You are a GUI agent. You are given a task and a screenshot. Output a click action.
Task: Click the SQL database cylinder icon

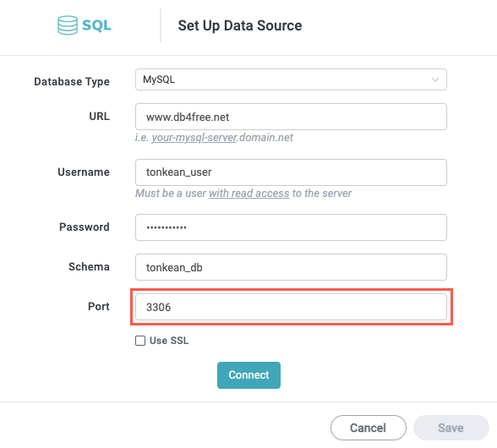point(68,25)
